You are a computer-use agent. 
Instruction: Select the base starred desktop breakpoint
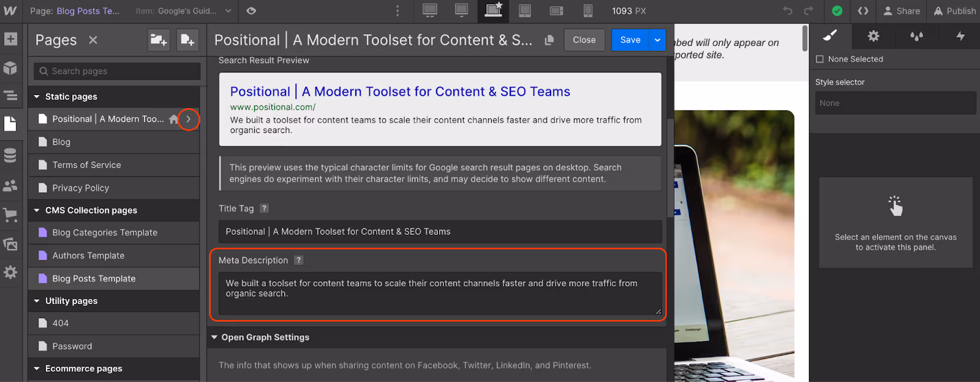click(x=494, y=10)
